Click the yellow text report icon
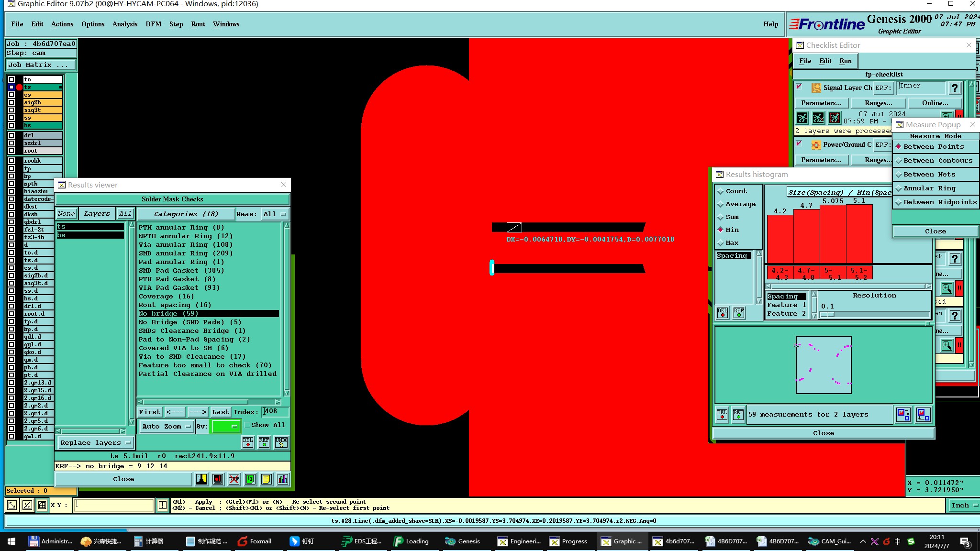This screenshot has height=551, width=980. click(x=267, y=479)
